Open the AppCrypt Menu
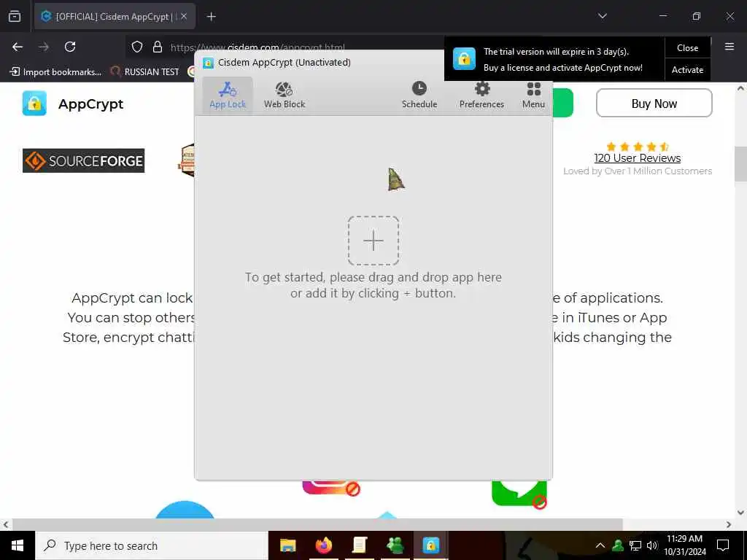Viewport: 747px width, 560px height. point(533,96)
